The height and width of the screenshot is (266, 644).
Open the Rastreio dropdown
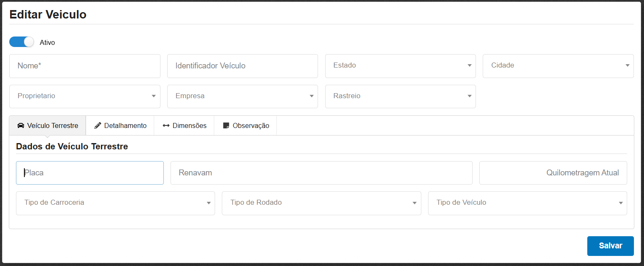pyautogui.click(x=400, y=96)
